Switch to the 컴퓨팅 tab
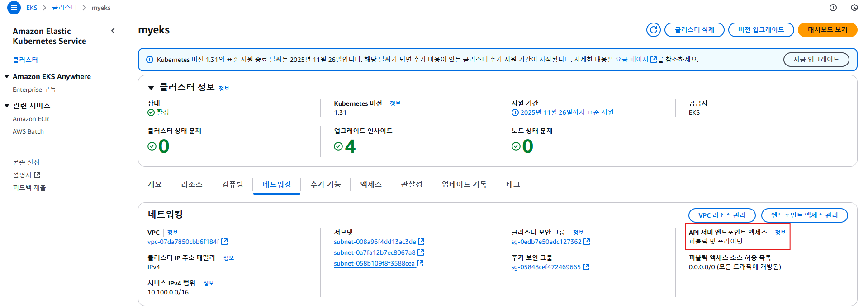Image resolution: width=868 pixels, height=308 pixels. pos(232,184)
